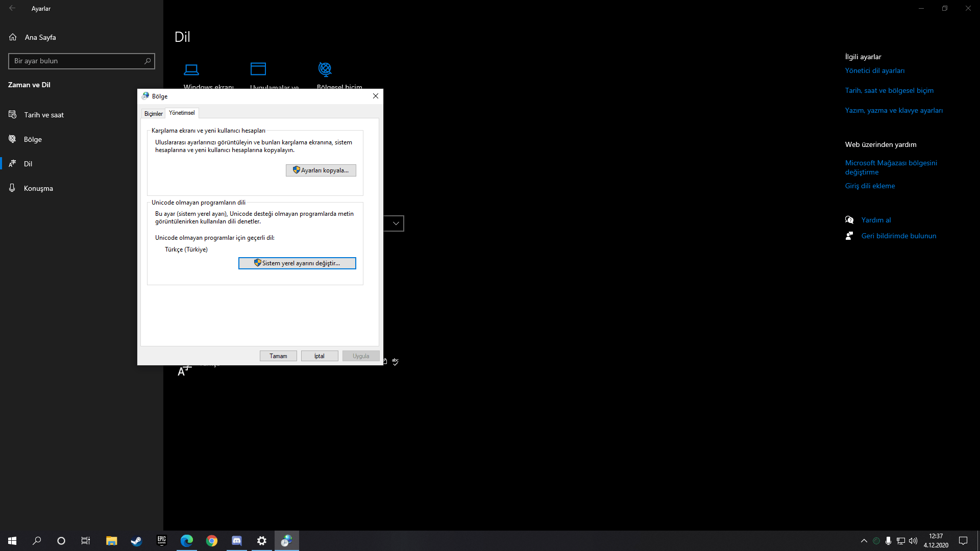Open Discord from the taskbar
Image resolution: width=980 pixels, height=551 pixels.
[237, 541]
